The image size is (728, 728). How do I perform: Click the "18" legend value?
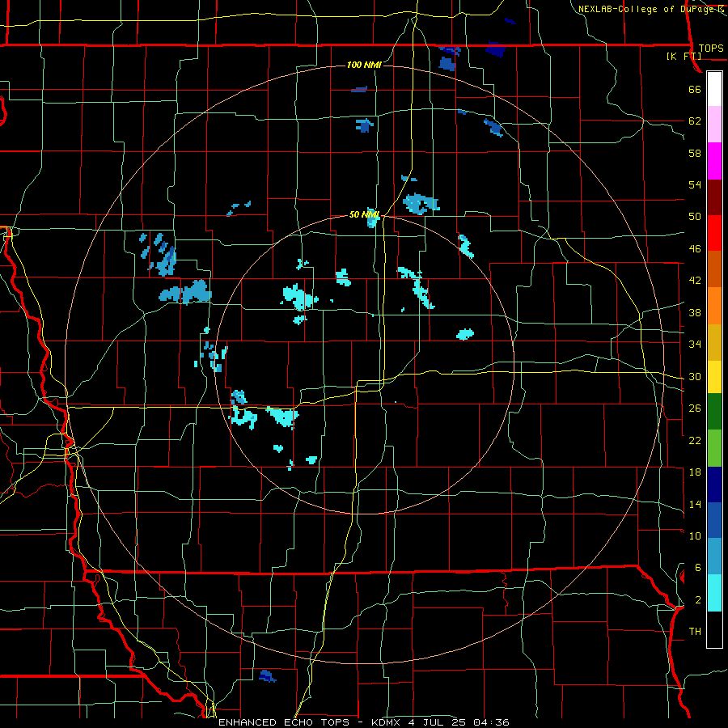click(695, 472)
